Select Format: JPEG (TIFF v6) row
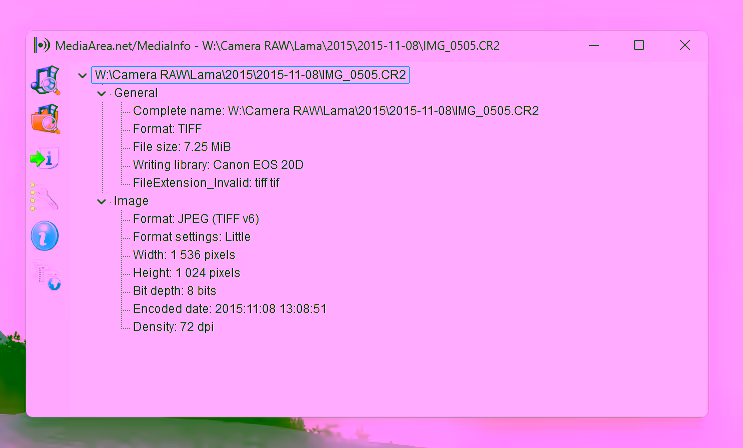 pyautogui.click(x=196, y=219)
